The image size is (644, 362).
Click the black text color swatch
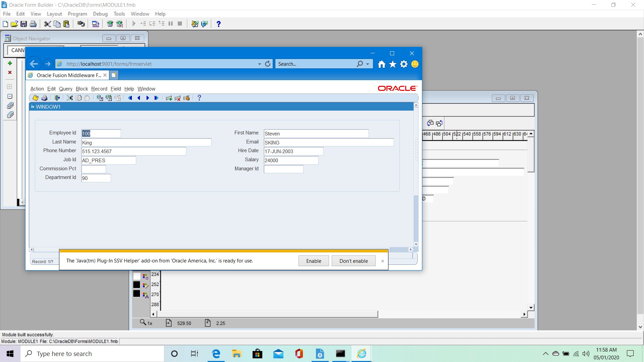coord(137,293)
